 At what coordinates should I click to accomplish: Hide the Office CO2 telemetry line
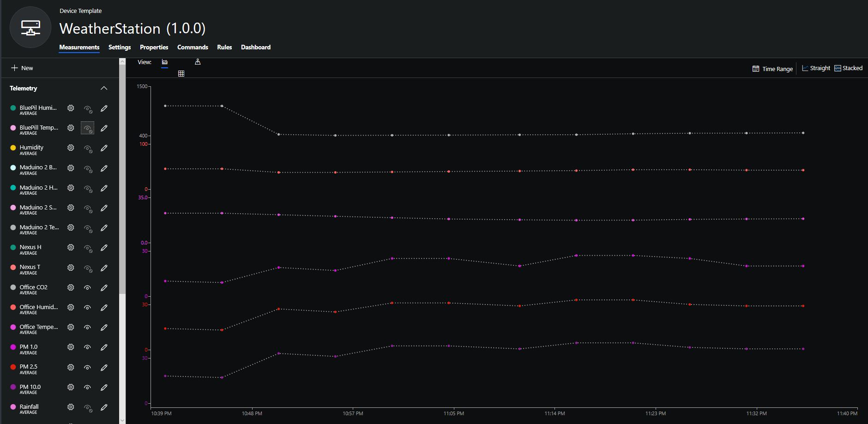point(87,287)
